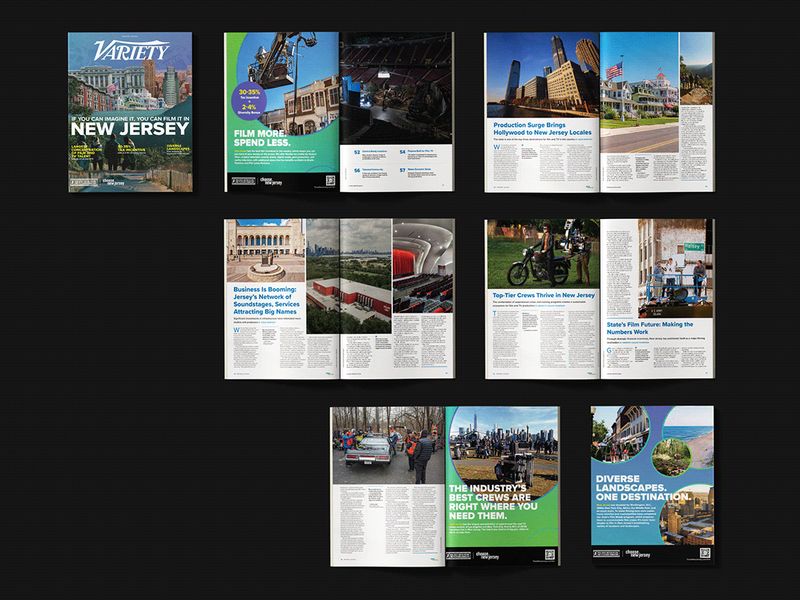The width and height of the screenshot is (800, 600).
Task: Click the QR code on the Film More ad
Action: 330,180
